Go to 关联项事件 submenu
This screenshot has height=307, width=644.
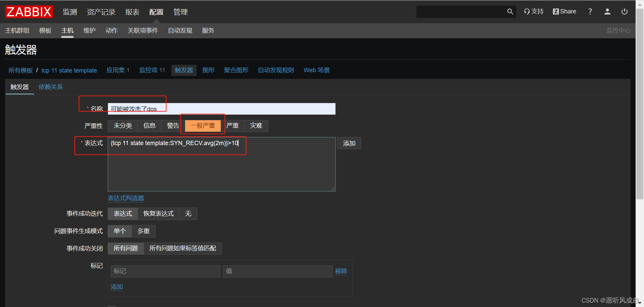[143, 31]
